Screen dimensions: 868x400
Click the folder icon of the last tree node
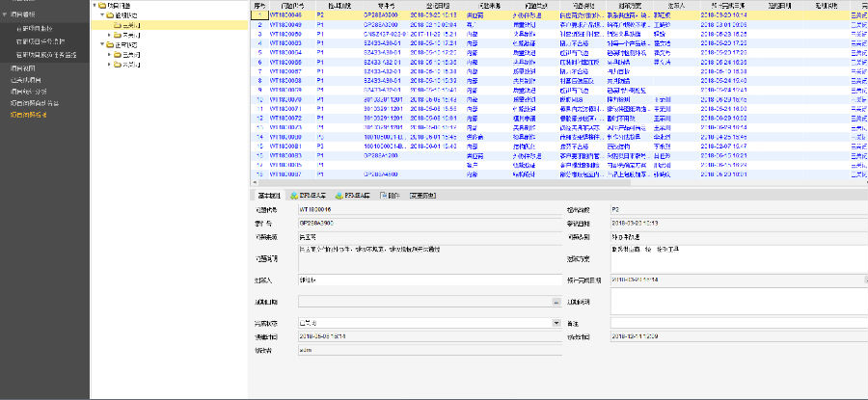click(117, 65)
